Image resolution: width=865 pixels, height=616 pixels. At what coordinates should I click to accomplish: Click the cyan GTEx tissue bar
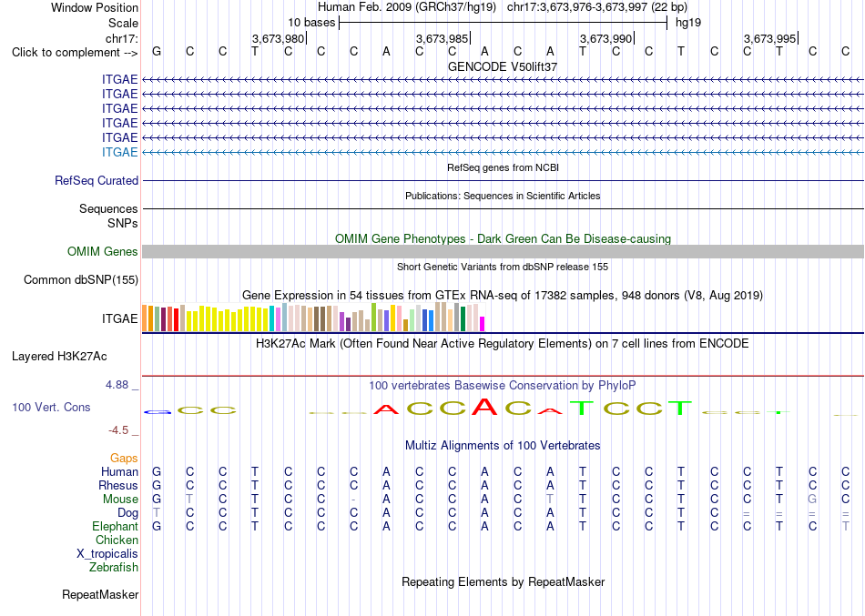271,318
